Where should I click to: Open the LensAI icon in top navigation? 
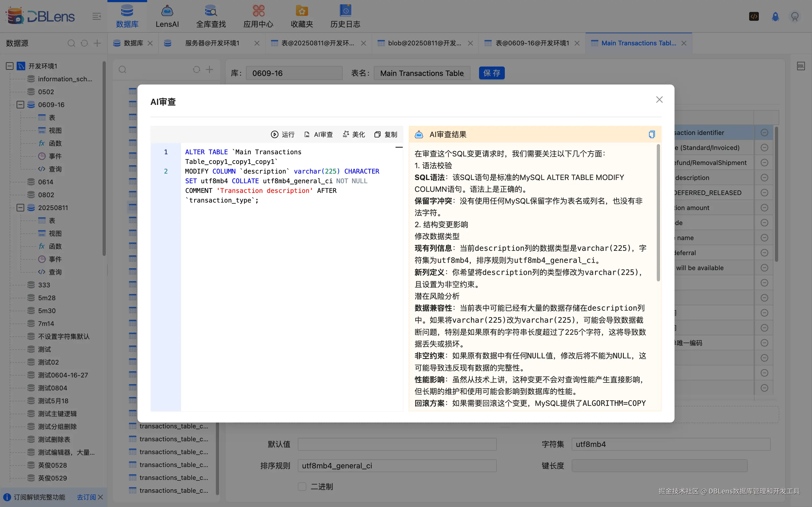coord(167,11)
